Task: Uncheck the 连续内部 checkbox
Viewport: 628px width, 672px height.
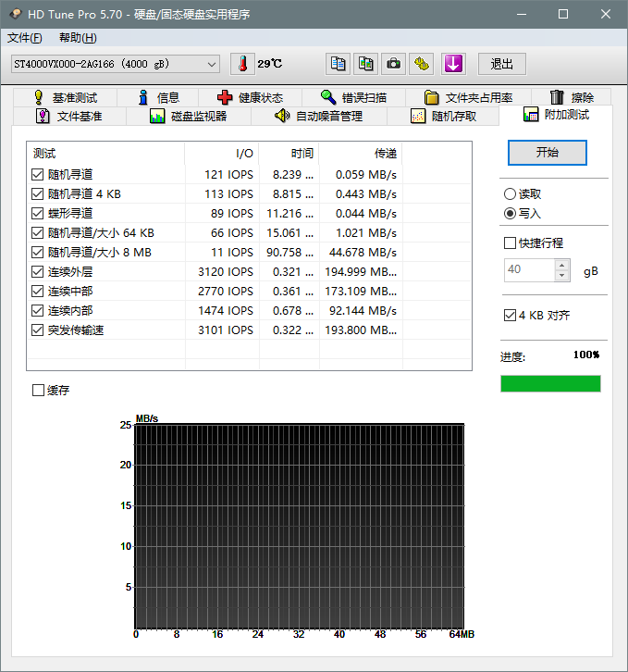Action: coord(38,310)
